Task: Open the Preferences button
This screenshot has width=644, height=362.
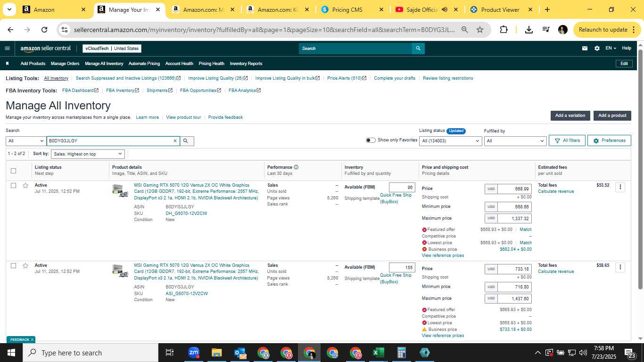Action: point(609,140)
